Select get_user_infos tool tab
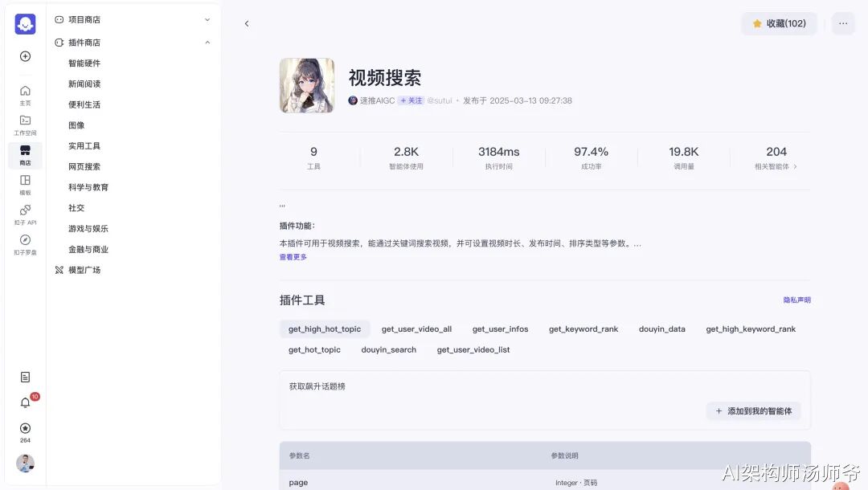This screenshot has height=490, width=868. (500, 329)
